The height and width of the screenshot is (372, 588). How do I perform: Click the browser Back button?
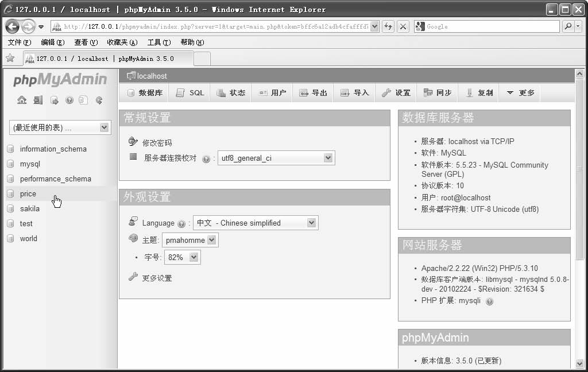click(13, 26)
